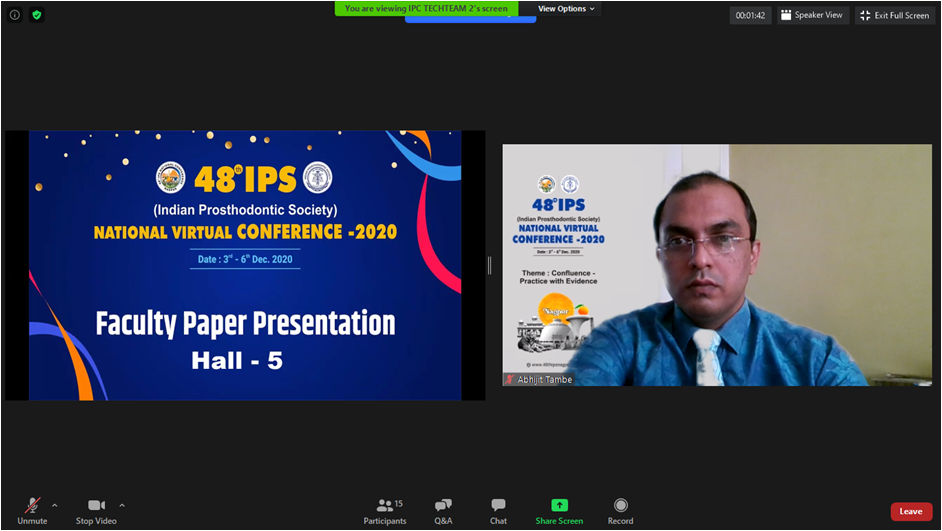Click the shared Faculty Paper Presentation slide

click(245, 265)
